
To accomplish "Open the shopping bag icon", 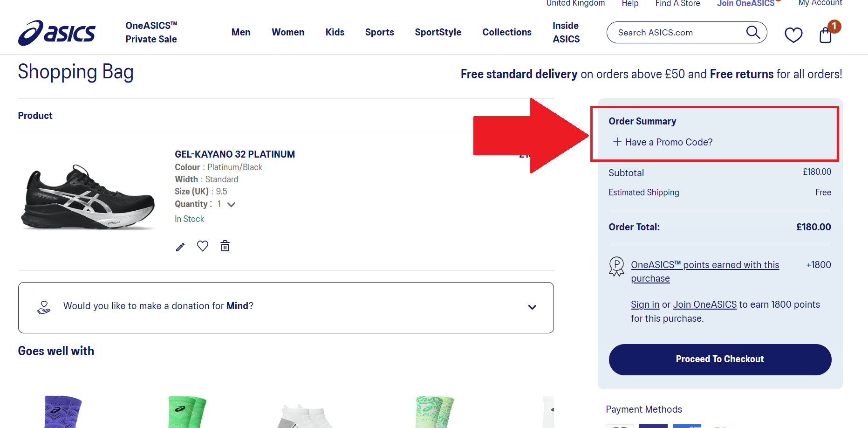I will coord(825,35).
